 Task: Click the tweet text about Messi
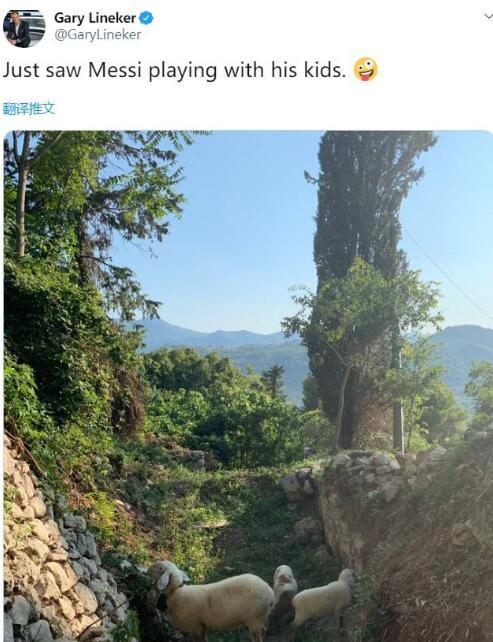click(x=174, y=70)
